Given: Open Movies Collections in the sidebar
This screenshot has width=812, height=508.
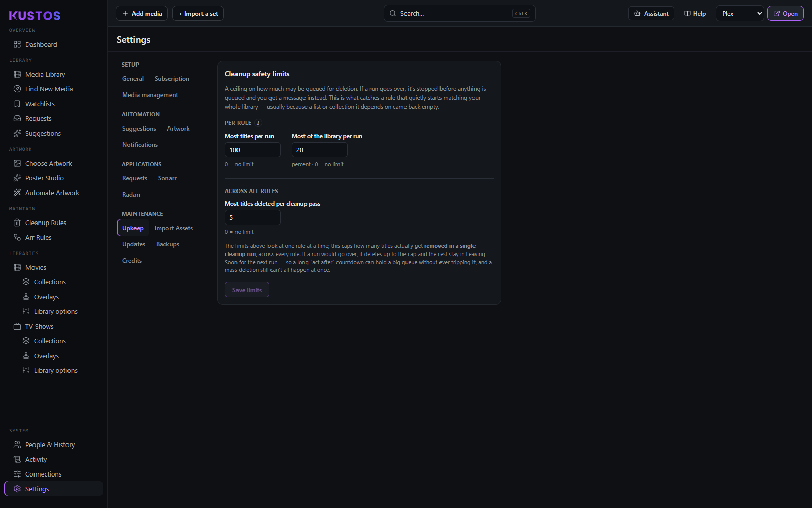Looking at the screenshot, I should [50, 282].
